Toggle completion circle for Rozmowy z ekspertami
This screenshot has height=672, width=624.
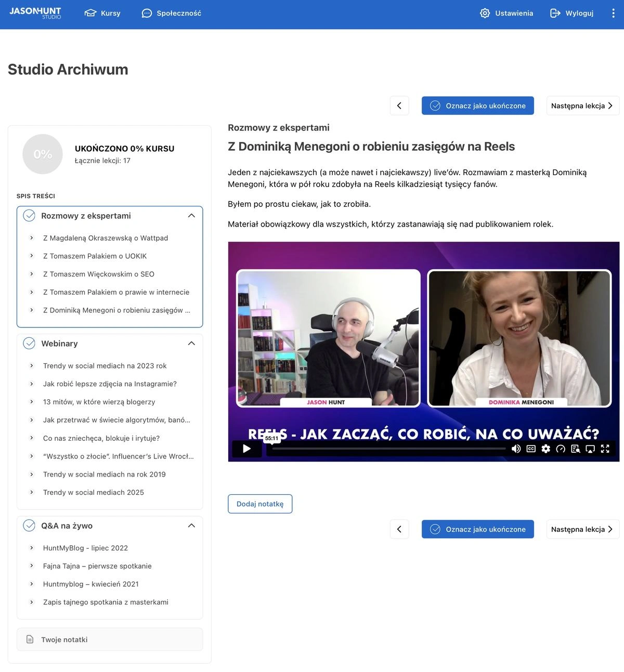pyautogui.click(x=29, y=216)
